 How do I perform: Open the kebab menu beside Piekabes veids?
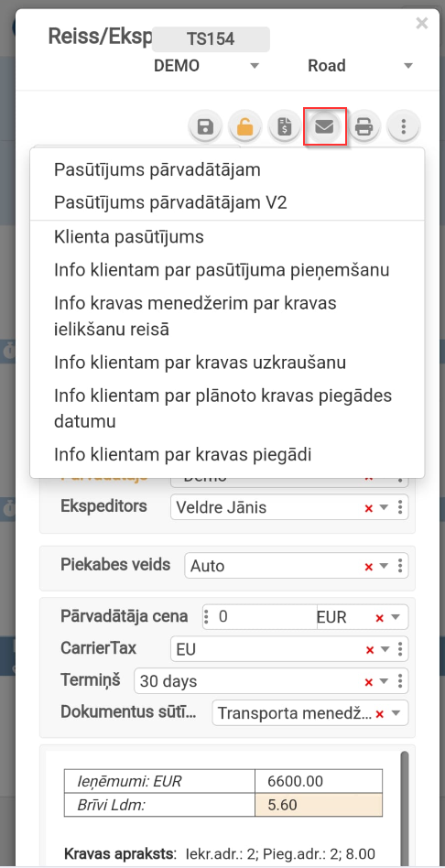[400, 566]
